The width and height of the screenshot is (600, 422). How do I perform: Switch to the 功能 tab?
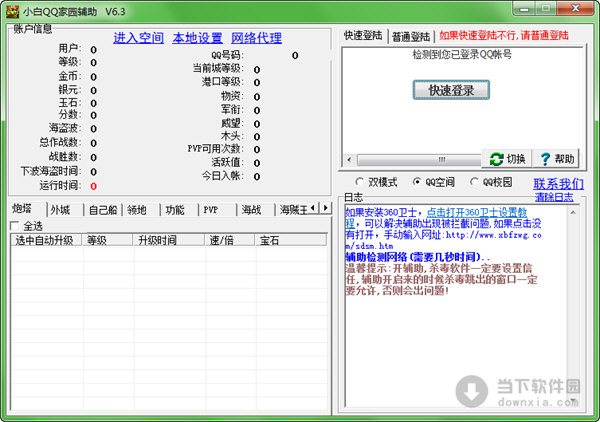coord(179,210)
